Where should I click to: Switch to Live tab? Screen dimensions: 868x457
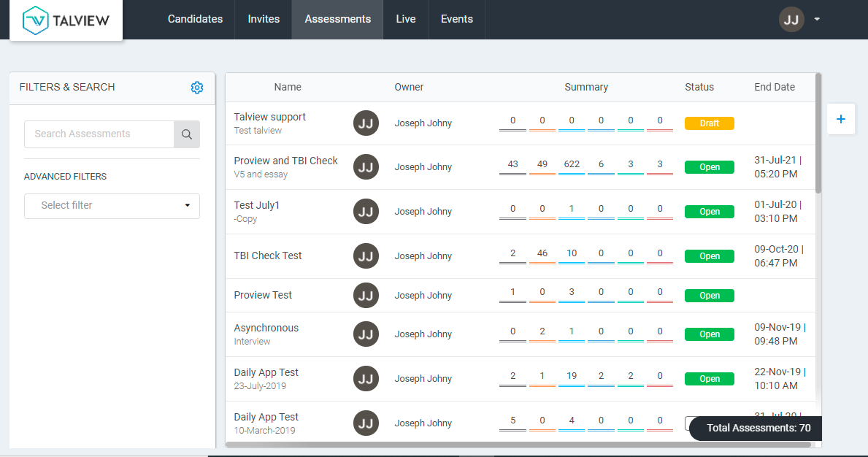coord(406,20)
